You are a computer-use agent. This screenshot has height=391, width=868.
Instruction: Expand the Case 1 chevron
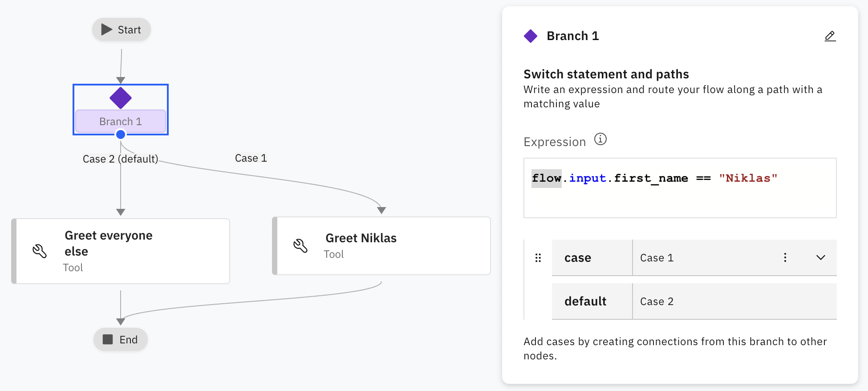(x=821, y=257)
